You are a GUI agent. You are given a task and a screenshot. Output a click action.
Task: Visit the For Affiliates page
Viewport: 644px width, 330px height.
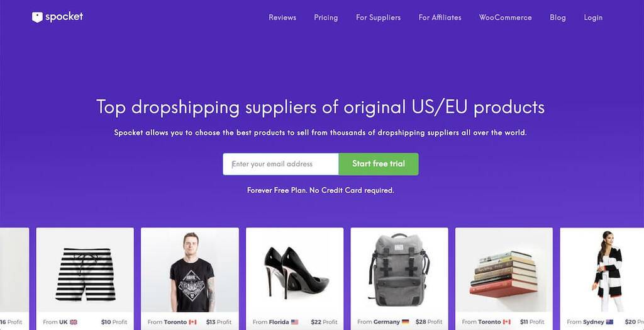[x=440, y=18]
